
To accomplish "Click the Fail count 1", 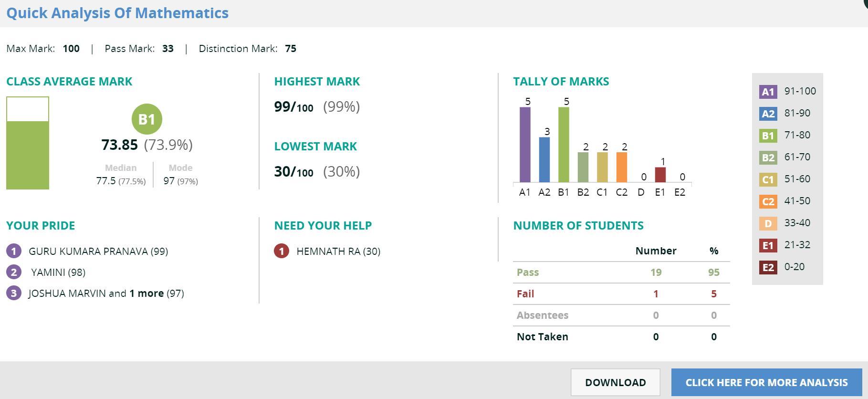I will [x=656, y=294].
